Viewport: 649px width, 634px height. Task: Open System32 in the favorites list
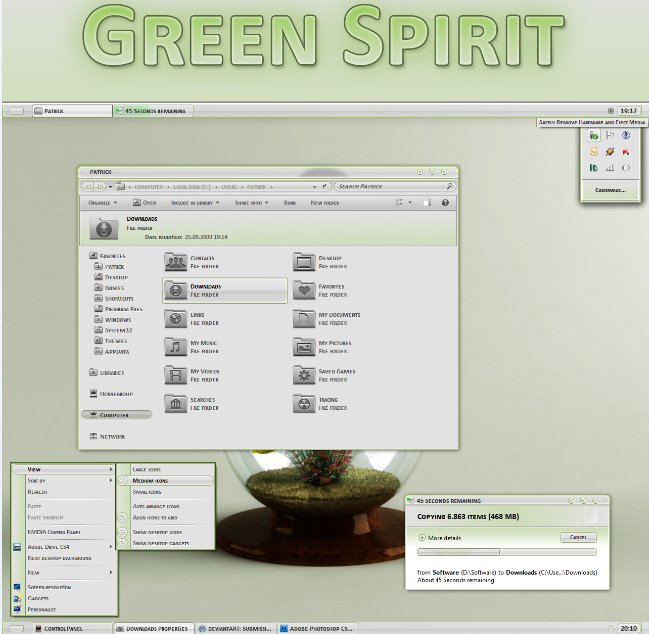(x=113, y=330)
